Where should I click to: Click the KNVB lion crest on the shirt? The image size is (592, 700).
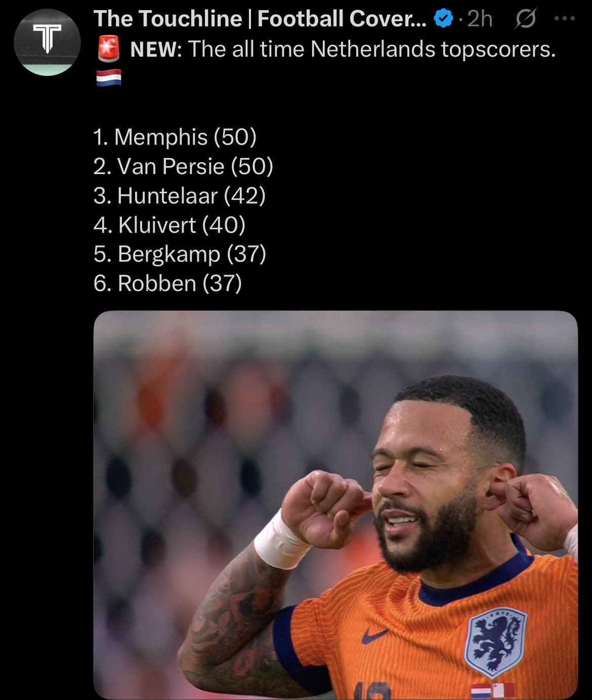[x=495, y=642]
